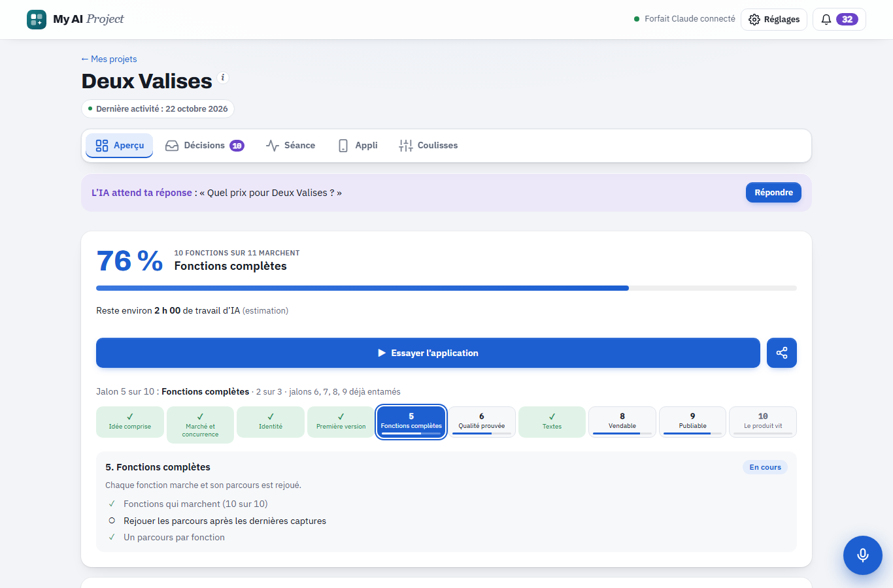Click the notification count badge 32
Viewport: 893px width, 588px height.
[847, 20]
